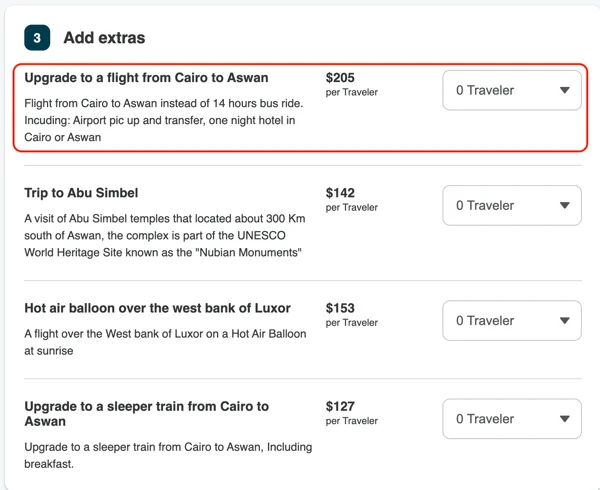The image size is (600, 490).
Task: Click the step 3 number badge
Action: coord(37,37)
